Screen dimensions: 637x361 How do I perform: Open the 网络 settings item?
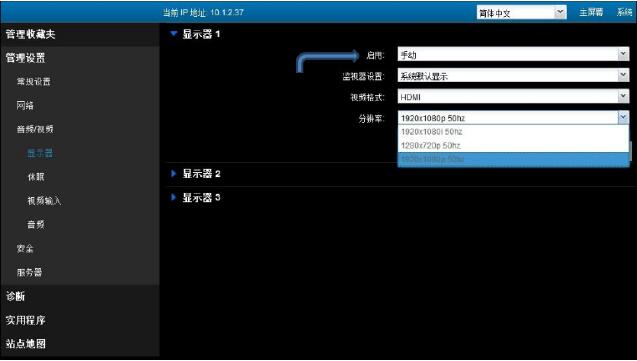tap(25, 106)
